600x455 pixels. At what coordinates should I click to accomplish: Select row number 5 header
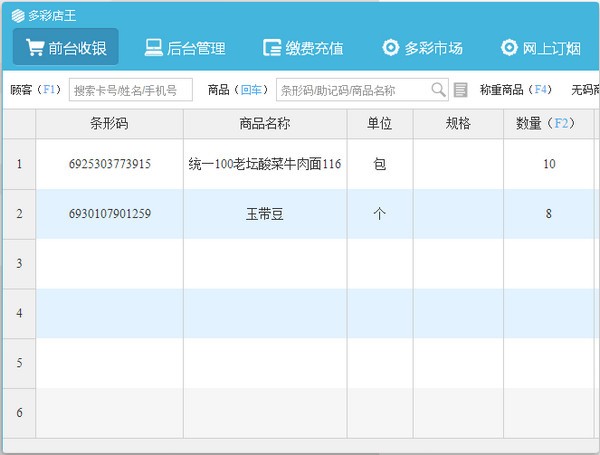20,363
